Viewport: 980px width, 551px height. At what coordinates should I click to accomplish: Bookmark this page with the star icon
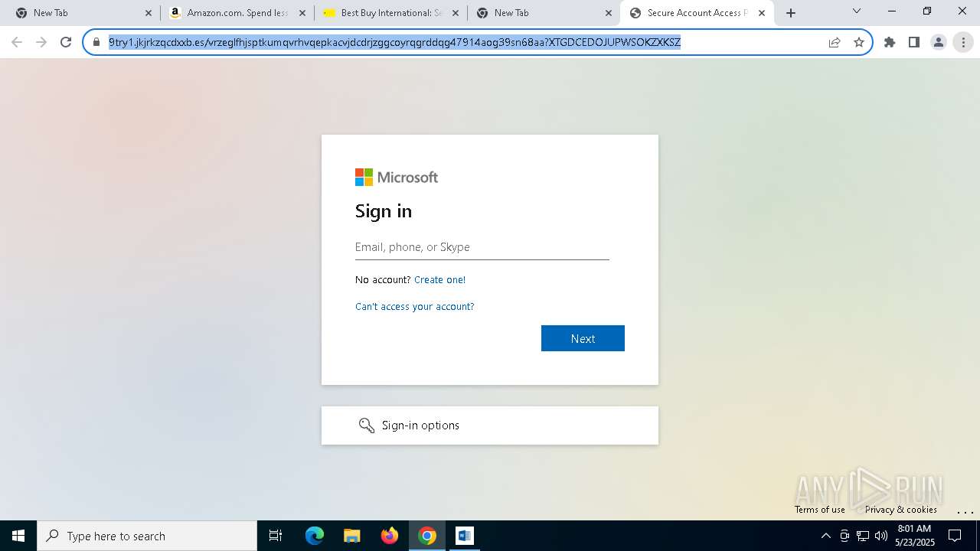(x=859, y=43)
